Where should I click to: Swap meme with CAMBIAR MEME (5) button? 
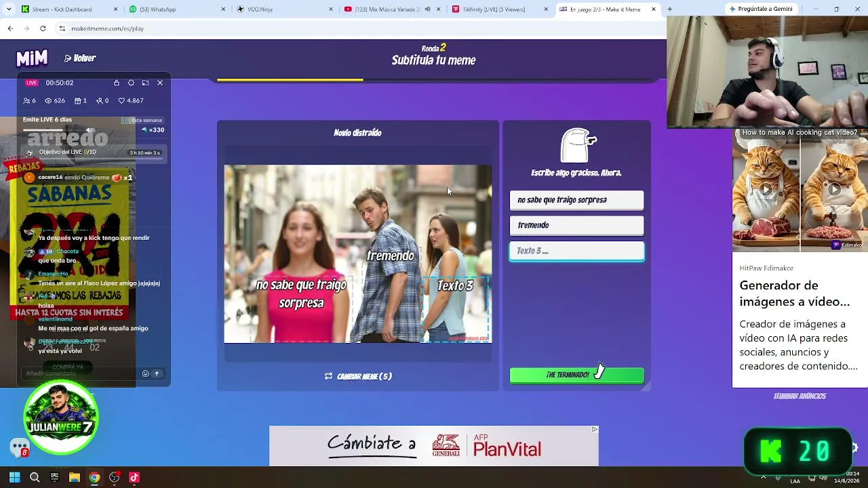tap(358, 376)
